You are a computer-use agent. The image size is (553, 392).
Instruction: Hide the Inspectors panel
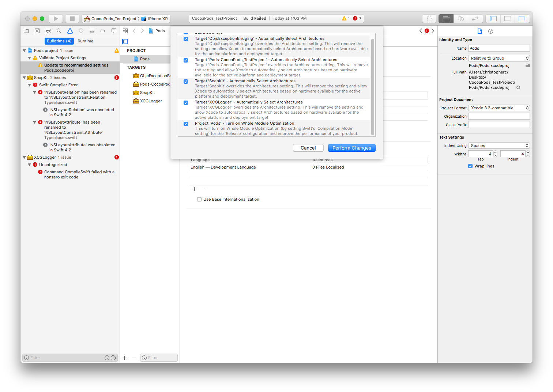[522, 19]
